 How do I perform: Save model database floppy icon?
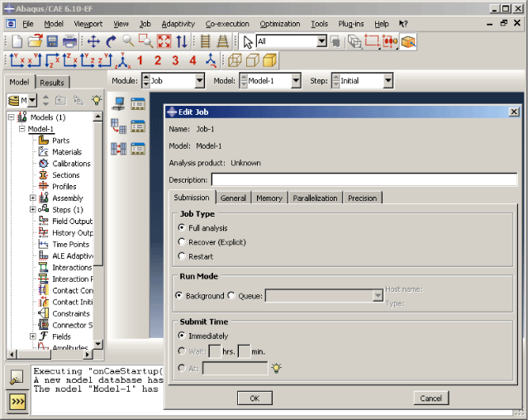(x=52, y=41)
